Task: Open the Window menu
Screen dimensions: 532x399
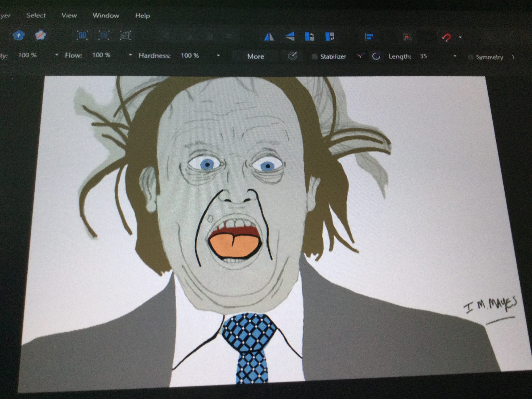Action: click(106, 15)
